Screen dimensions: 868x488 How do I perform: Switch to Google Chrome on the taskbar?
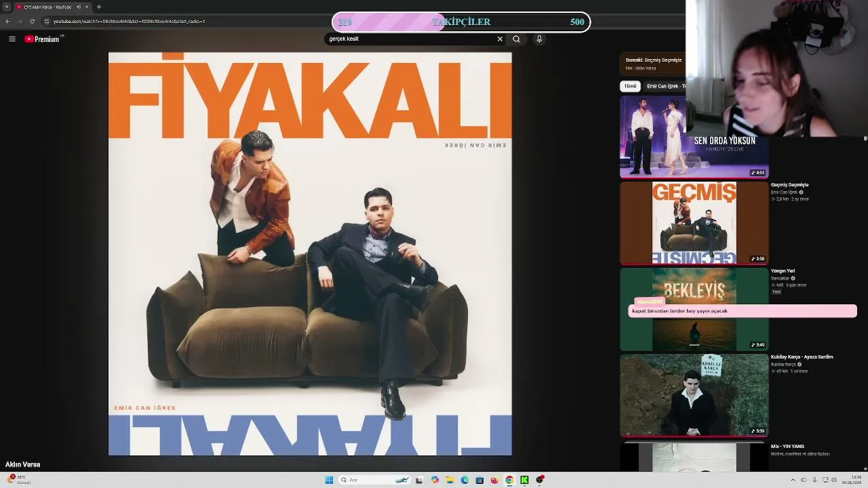[x=509, y=480]
